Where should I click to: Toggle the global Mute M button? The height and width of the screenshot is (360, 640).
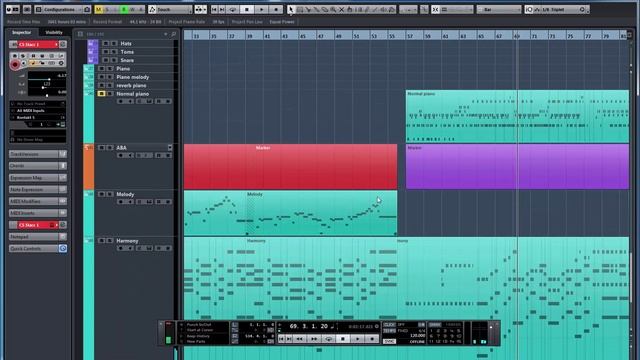tap(99, 9)
